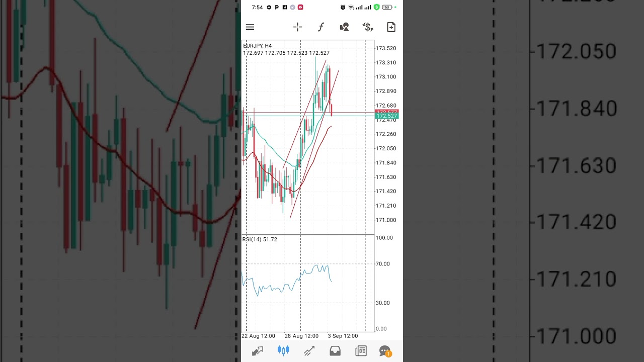644x362 pixels.
Task: Click the 30.00 RSI level label
Action: point(383,303)
